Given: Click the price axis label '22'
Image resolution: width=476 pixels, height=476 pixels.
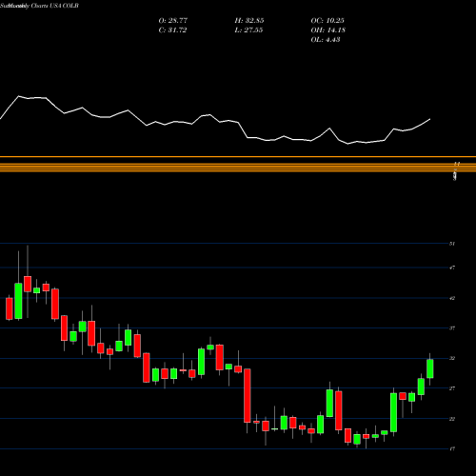Looking at the screenshot, I should 452,419.
